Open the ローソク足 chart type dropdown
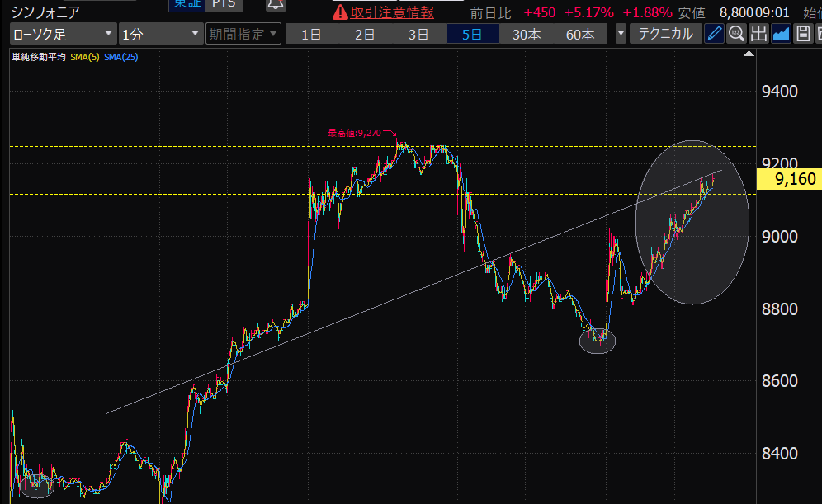Viewport: 822px width, 504px height. click(x=63, y=34)
